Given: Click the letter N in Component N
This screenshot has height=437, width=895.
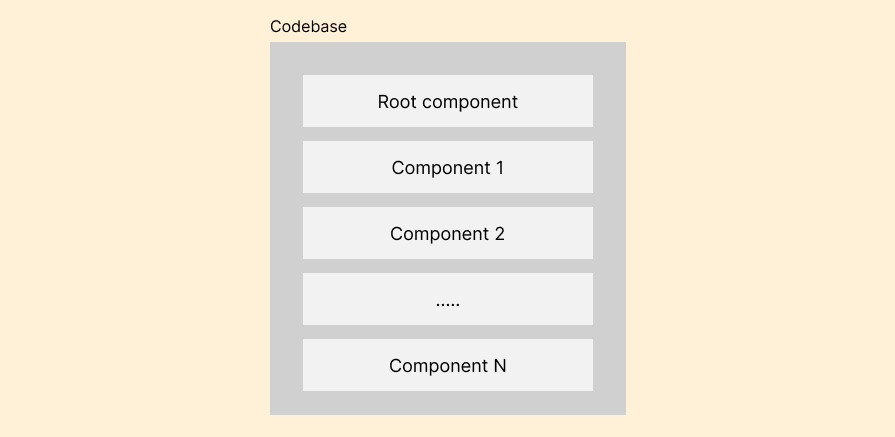Looking at the screenshot, I should 500,366.
